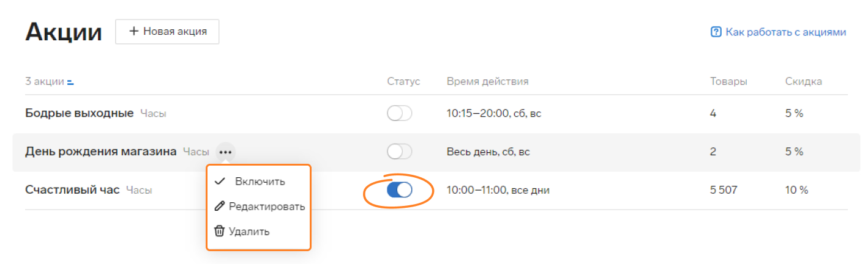The image size is (868, 264).
Task: Open the Бодрые выходные promotion row
Action: click(430, 114)
